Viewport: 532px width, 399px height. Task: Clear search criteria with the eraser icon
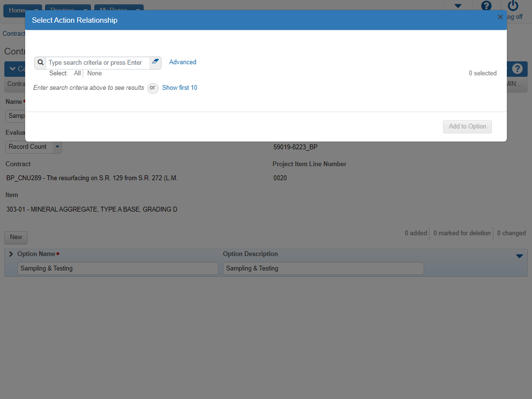(x=155, y=62)
